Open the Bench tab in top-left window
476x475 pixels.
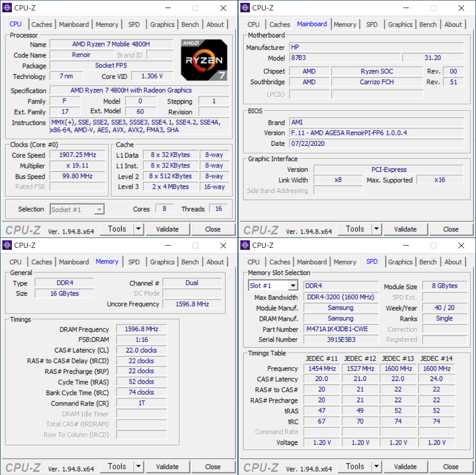(190, 24)
